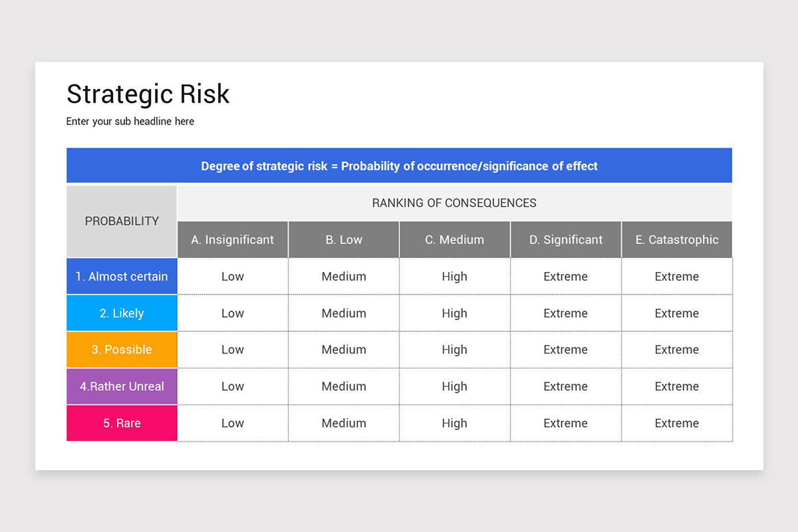Select the PROBABILITY header cell
Image resolution: width=798 pixels, height=532 pixels.
[121, 221]
